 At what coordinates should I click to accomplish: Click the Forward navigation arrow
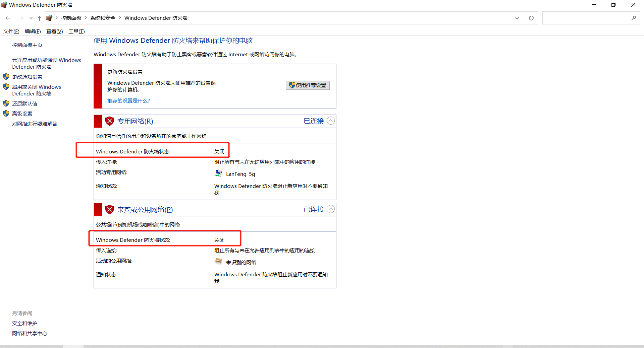21,18
